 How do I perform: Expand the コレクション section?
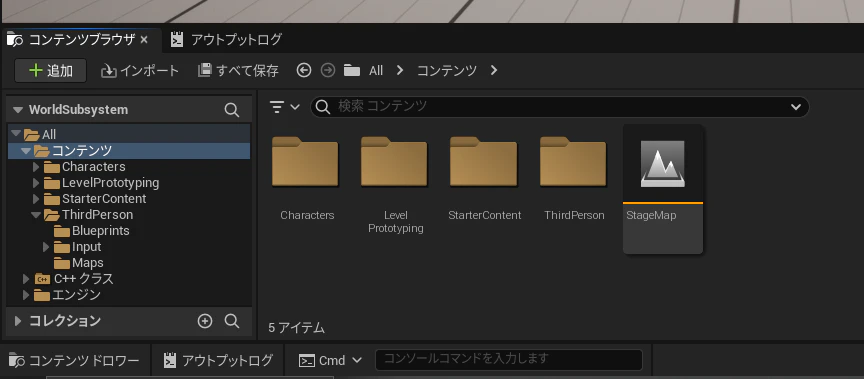[18, 321]
